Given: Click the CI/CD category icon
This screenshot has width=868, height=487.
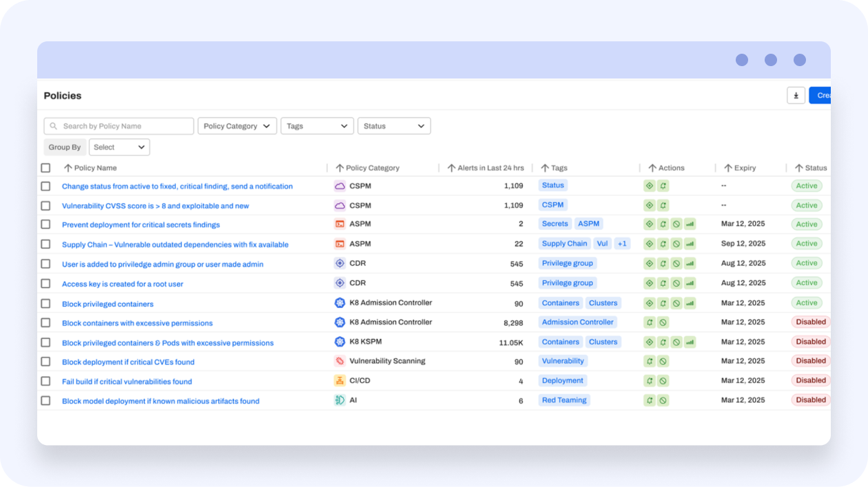Looking at the screenshot, I should [x=340, y=381].
